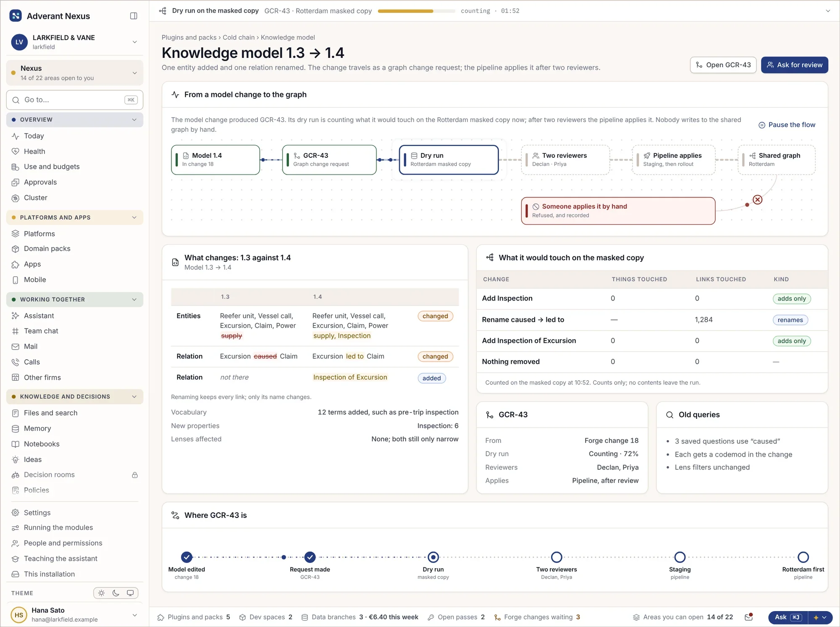Open the Nexus areas dropdown

[x=75, y=73]
